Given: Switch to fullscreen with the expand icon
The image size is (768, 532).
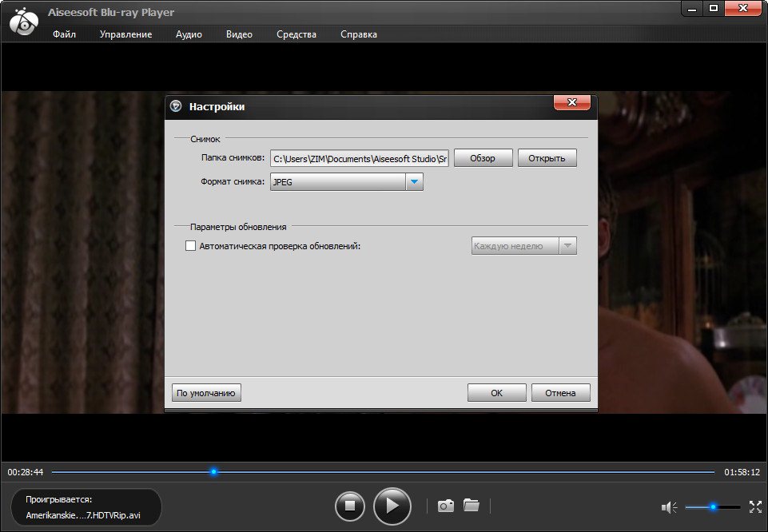Looking at the screenshot, I should (x=755, y=507).
